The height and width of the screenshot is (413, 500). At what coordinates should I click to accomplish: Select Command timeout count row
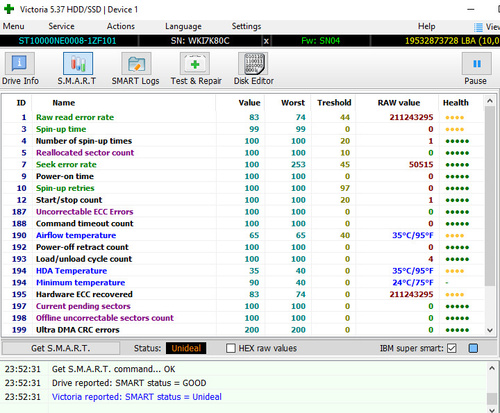click(x=243, y=224)
